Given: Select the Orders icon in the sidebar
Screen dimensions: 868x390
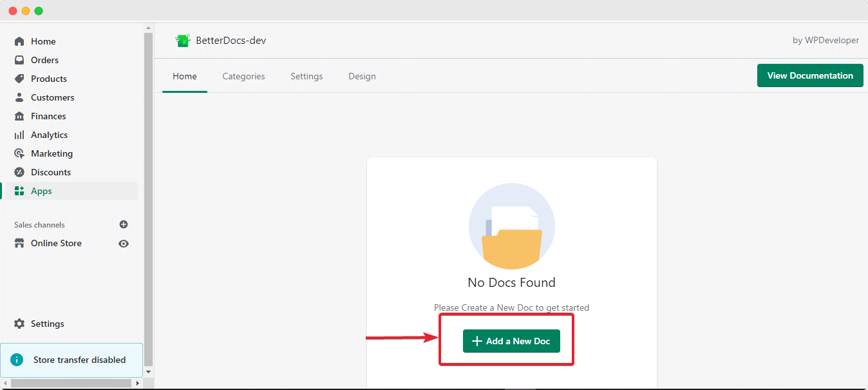Looking at the screenshot, I should tap(19, 59).
